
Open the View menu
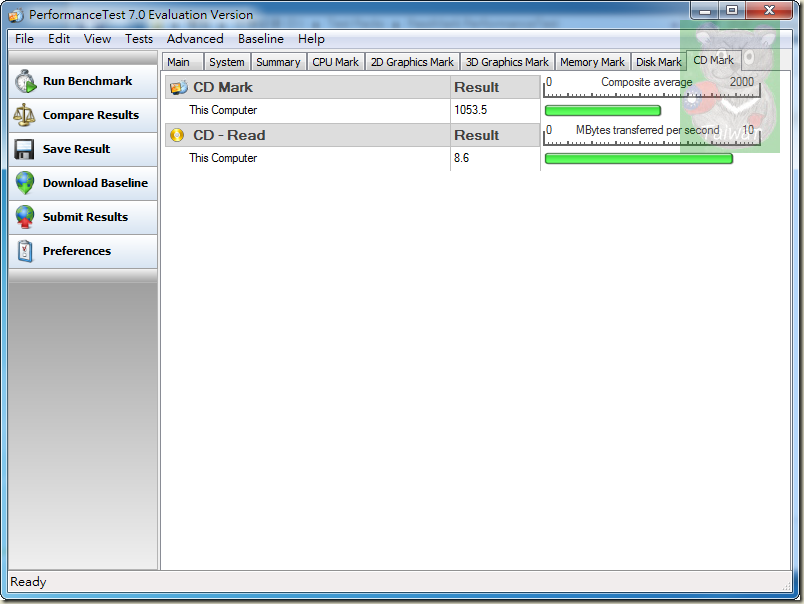(97, 39)
